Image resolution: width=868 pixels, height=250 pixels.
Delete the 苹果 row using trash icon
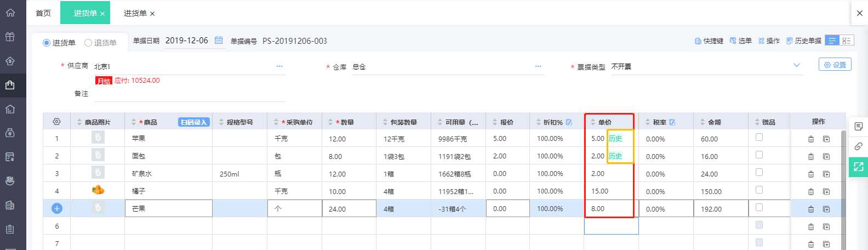tap(811, 139)
